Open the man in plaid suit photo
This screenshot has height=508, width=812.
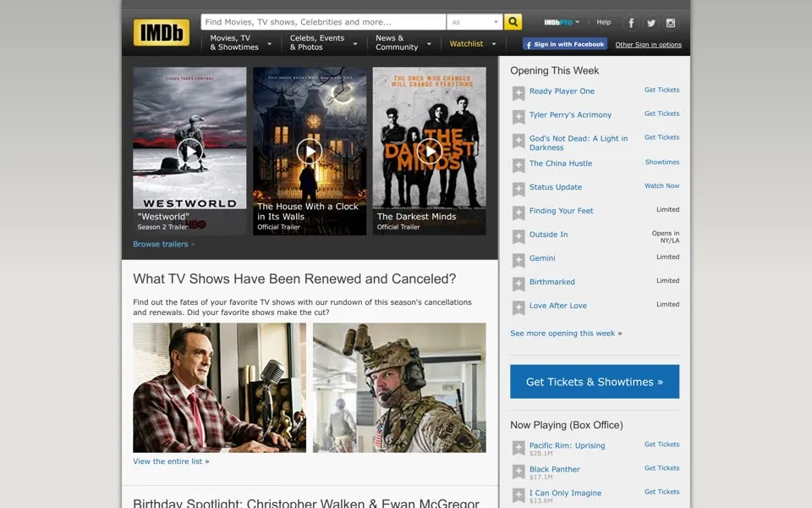click(x=220, y=388)
